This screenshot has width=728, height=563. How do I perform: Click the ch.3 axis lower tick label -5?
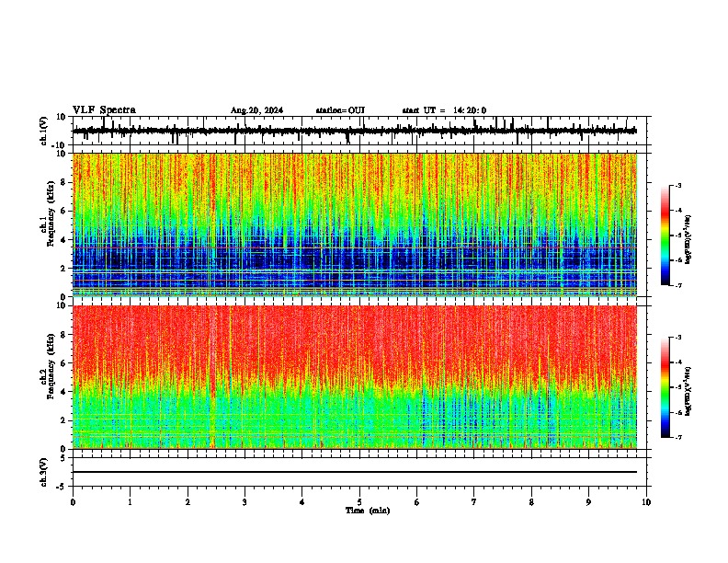click(62, 487)
